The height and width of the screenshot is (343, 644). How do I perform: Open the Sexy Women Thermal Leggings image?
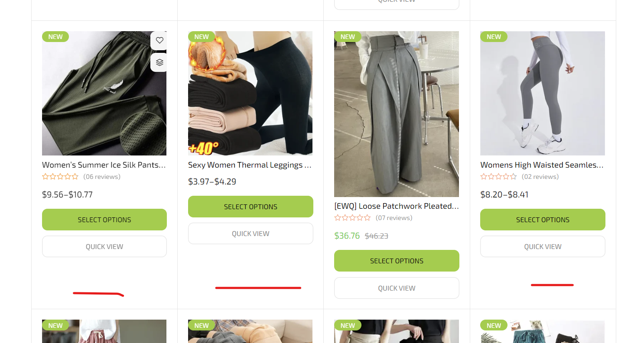coord(250,93)
